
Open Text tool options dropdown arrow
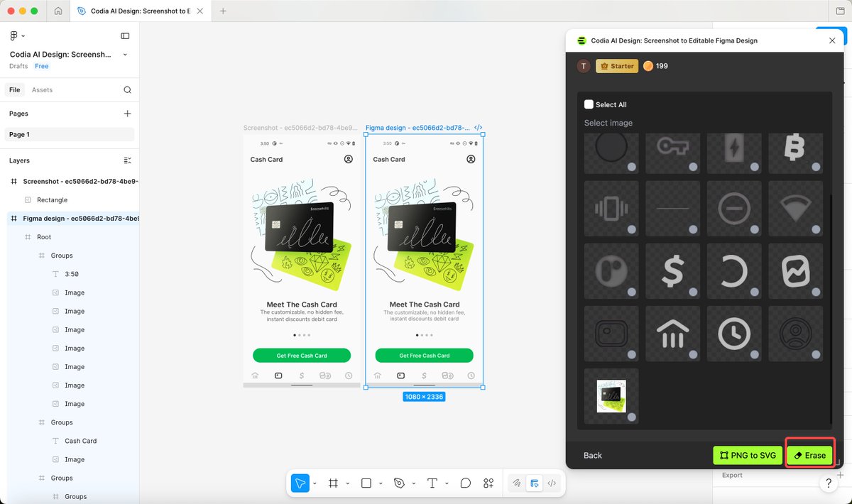[x=446, y=483]
